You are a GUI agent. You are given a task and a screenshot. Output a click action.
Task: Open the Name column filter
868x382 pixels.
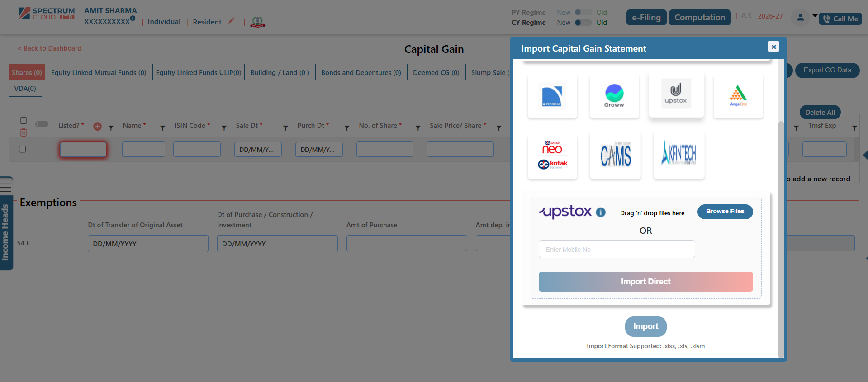[162, 128]
